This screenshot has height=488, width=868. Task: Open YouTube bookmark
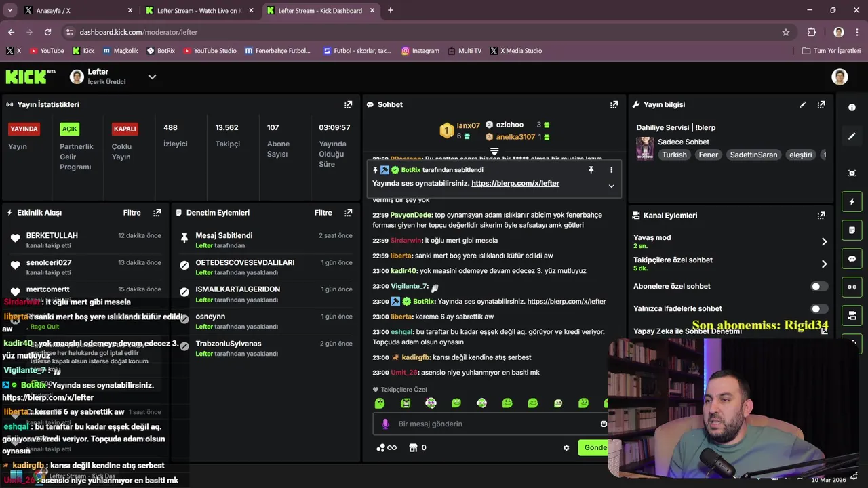(x=47, y=51)
